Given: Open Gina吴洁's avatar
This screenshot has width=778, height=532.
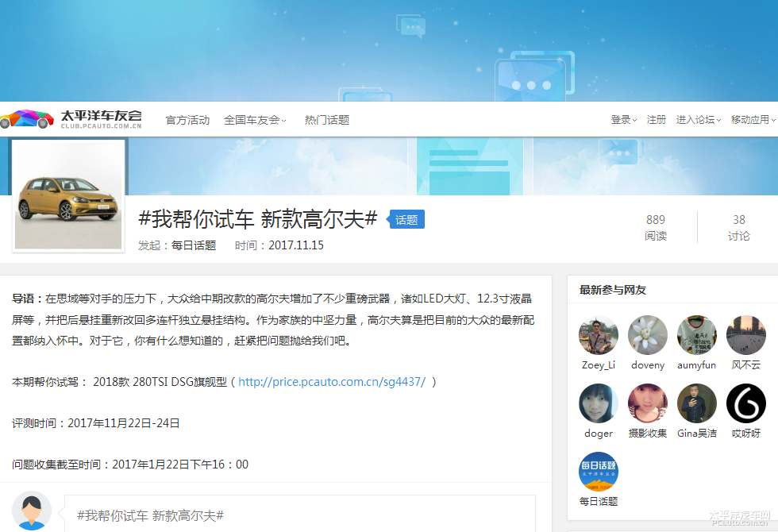Looking at the screenshot, I should 696,403.
